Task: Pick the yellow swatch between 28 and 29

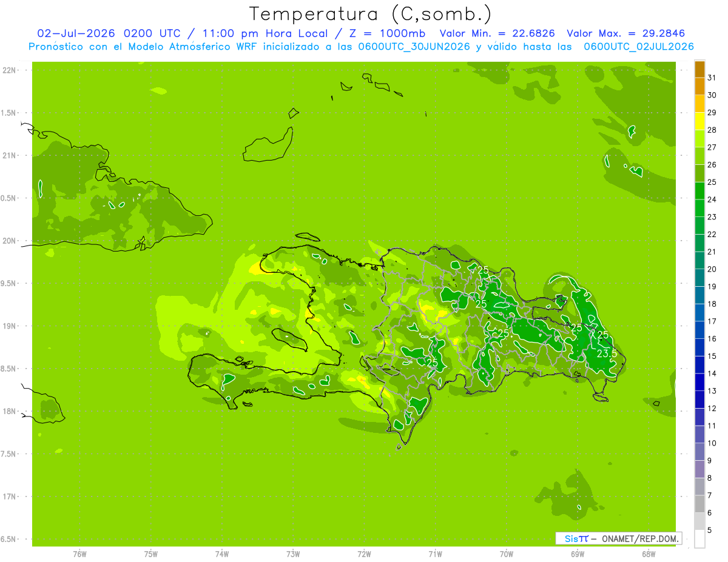Action: [x=699, y=121]
